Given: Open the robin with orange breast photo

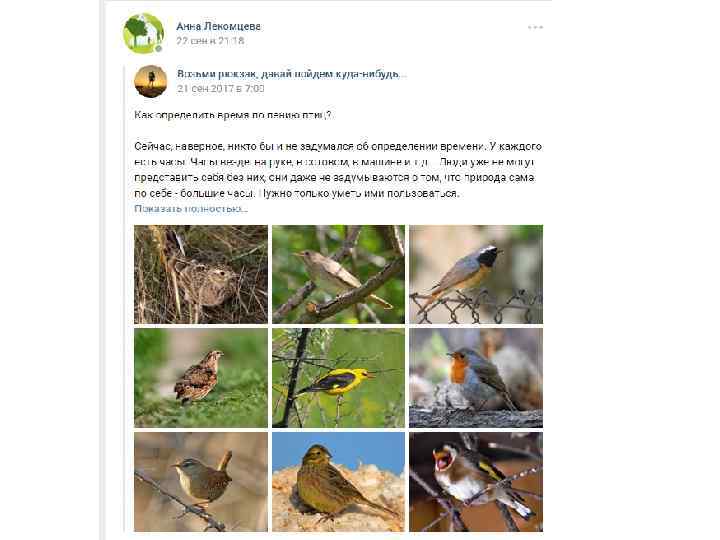Looking at the screenshot, I should click(x=475, y=377).
